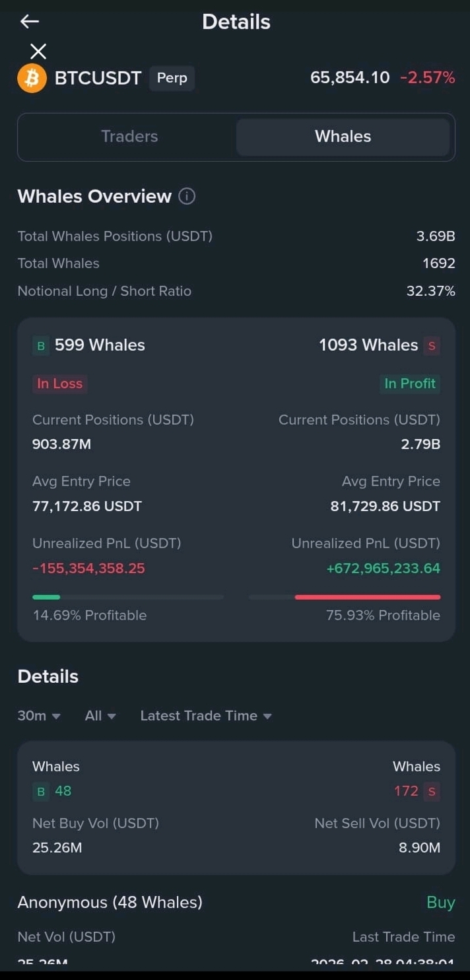Screen dimensions: 470x980
Task: Open the Whales Overview info icon
Action: tap(187, 196)
